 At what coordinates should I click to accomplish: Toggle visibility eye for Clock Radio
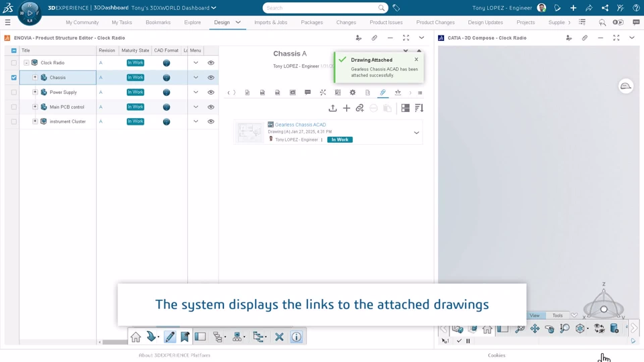coord(211,63)
